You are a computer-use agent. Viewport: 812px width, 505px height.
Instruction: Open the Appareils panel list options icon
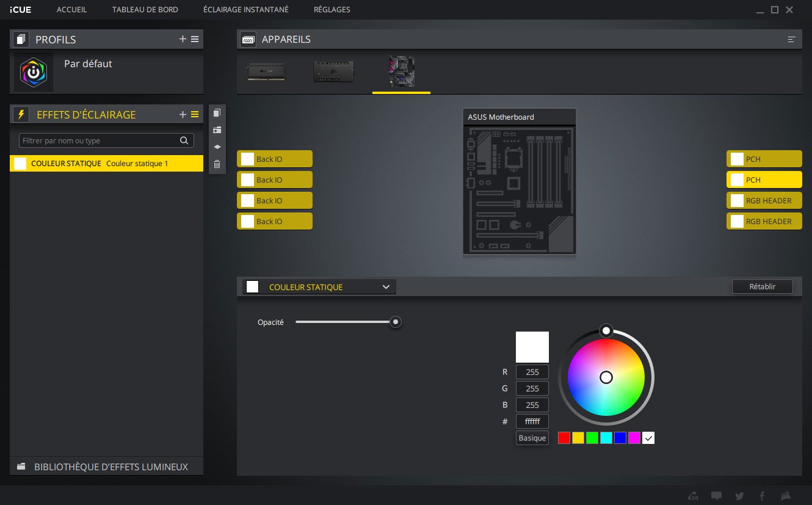pyautogui.click(x=792, y=39)
